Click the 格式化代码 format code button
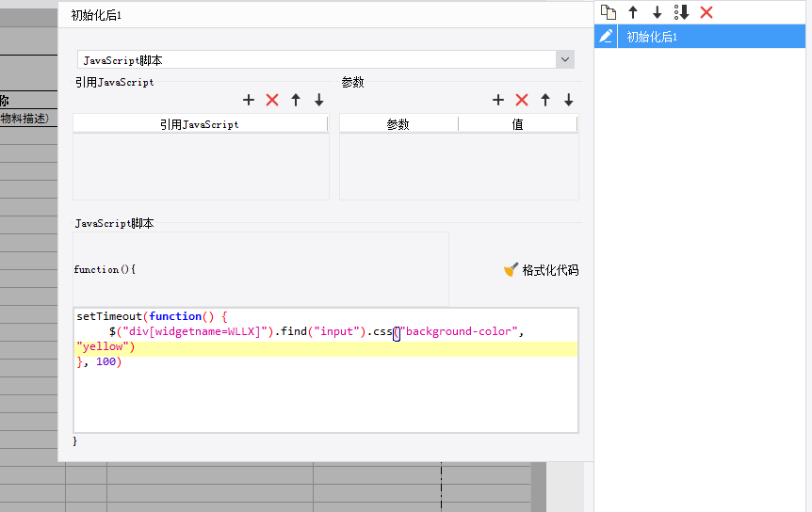The width and height of the screenshot is (812, 512). (542, 270)
